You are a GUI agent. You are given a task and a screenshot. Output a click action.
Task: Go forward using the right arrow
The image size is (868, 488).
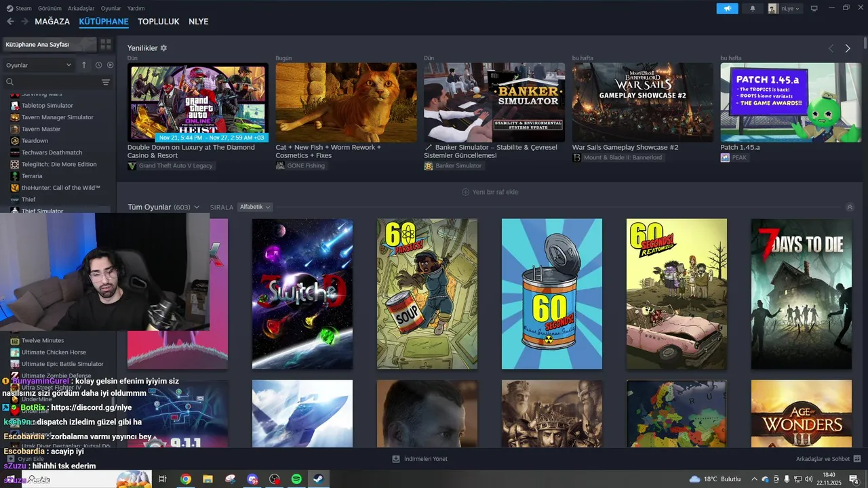[25, 22]
